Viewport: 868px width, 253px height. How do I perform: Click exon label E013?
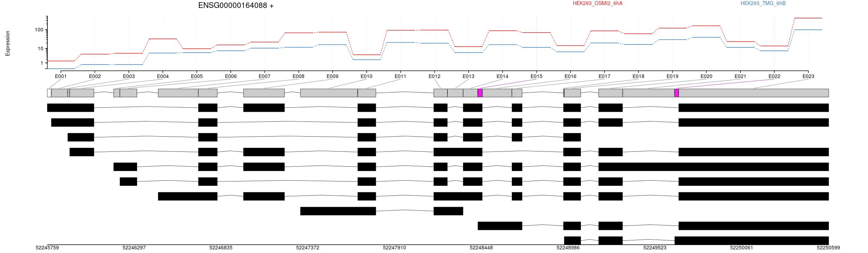pos(468,76)
